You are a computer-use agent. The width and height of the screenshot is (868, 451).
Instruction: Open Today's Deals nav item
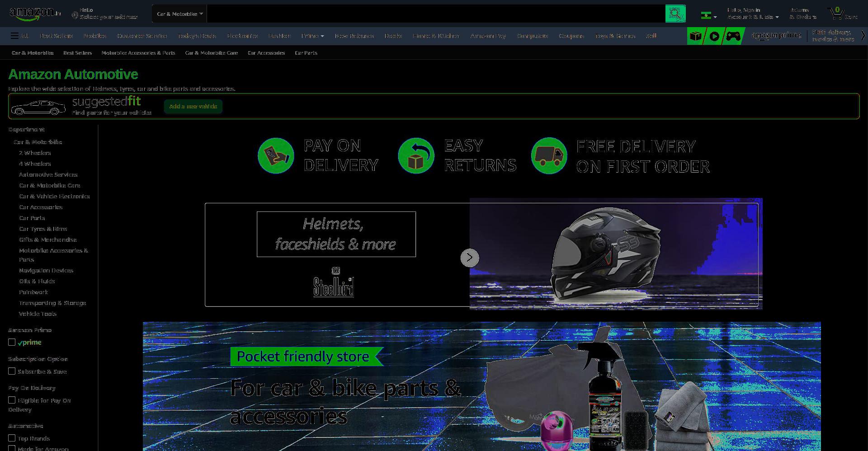click(197, 36)
